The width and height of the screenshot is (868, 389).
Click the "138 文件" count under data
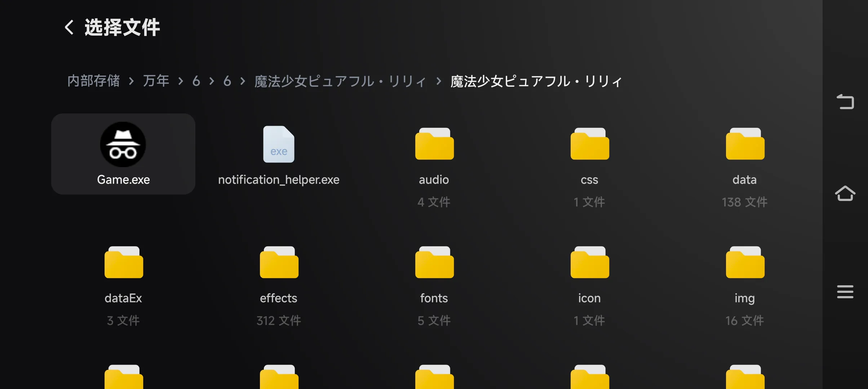pos(745,202)
